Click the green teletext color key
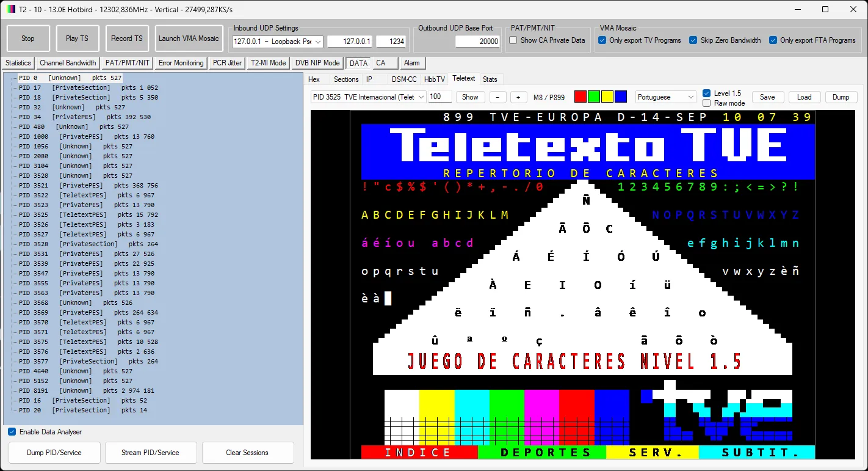 (x=594, y=97)
